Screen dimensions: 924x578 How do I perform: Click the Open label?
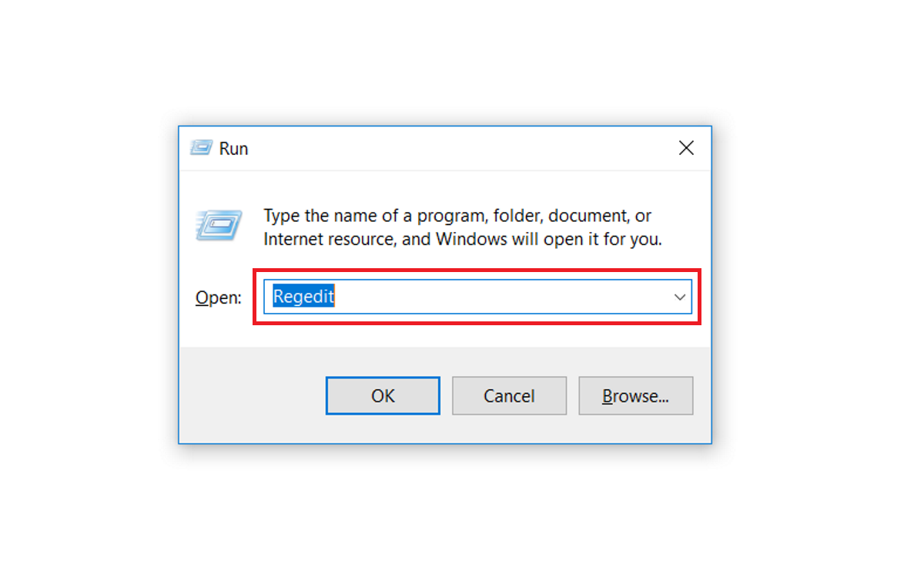pyautogui.click(x=218, y=297)
